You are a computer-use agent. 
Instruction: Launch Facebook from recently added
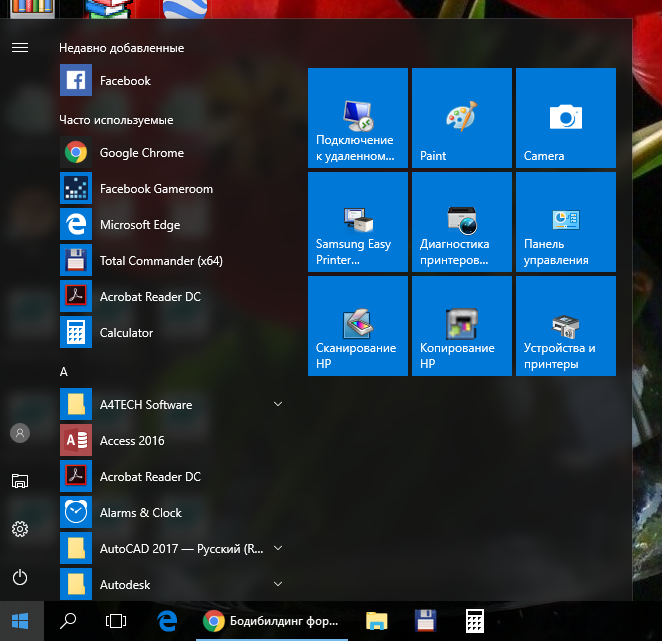click(x=125, y=81)
